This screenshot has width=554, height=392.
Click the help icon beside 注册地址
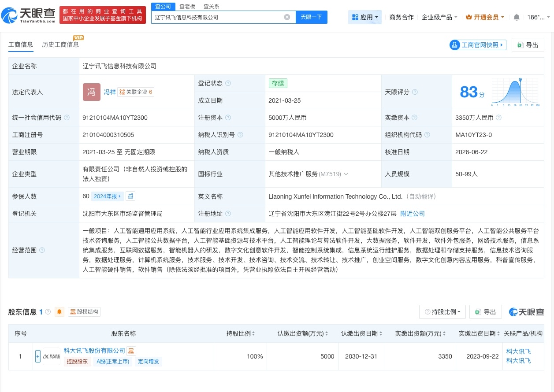tap(228, 214)
